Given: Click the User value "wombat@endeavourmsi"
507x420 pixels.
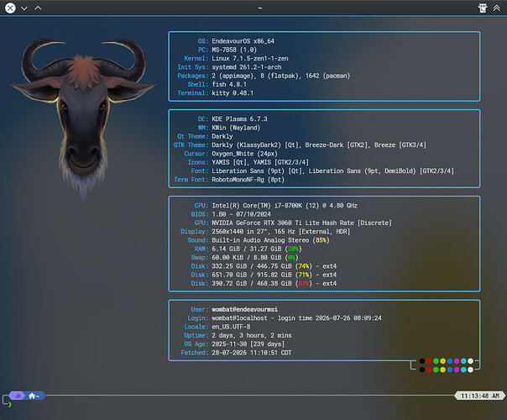Looking at the screenshot, I should [245, 309].
